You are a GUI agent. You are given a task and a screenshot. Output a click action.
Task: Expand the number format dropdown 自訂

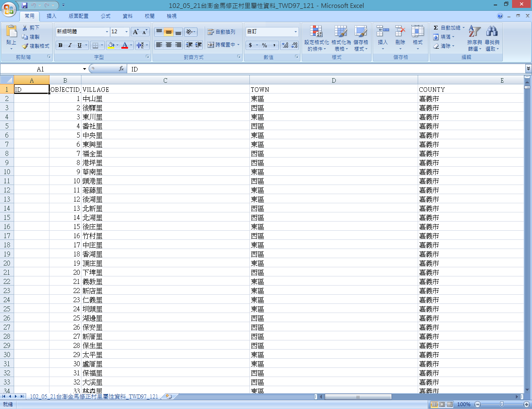pos(296,32)
